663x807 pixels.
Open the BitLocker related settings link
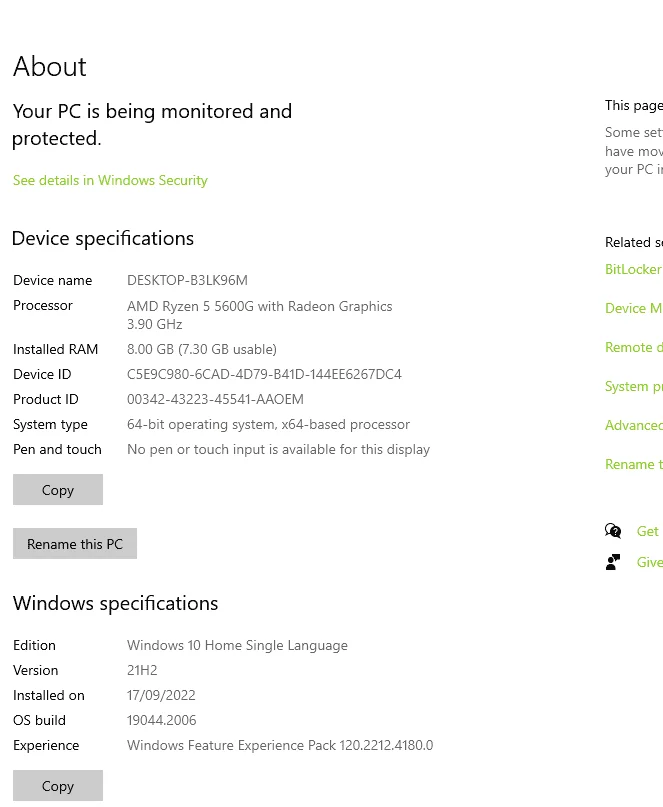click(x=634, y=269)
